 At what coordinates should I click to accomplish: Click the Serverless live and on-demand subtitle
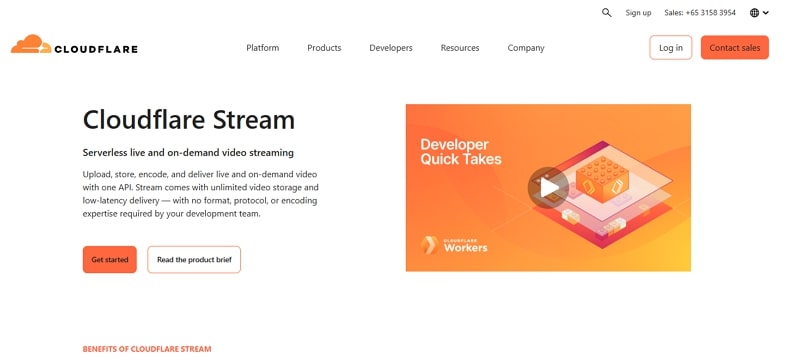[x=188, y=152]
